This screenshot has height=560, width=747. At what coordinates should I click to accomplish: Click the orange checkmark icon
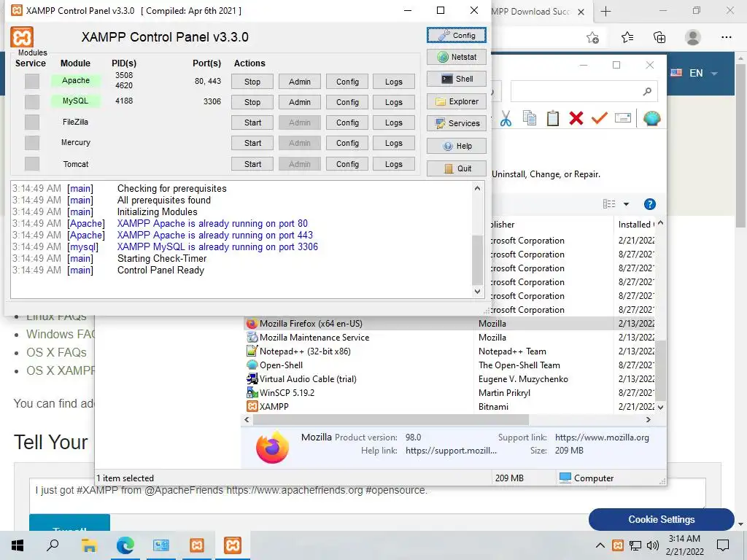pos(600,117)
